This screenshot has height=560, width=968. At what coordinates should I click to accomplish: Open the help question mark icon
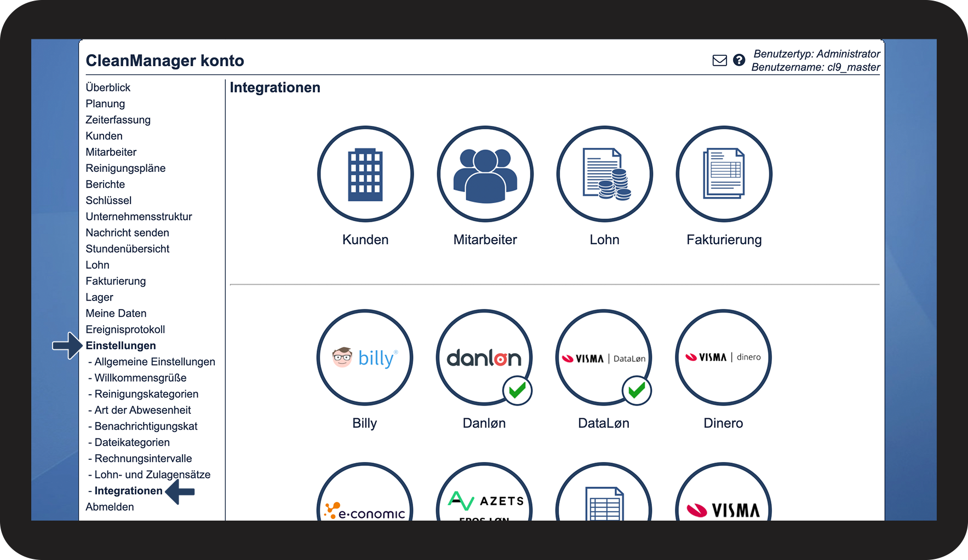(739, 60)
